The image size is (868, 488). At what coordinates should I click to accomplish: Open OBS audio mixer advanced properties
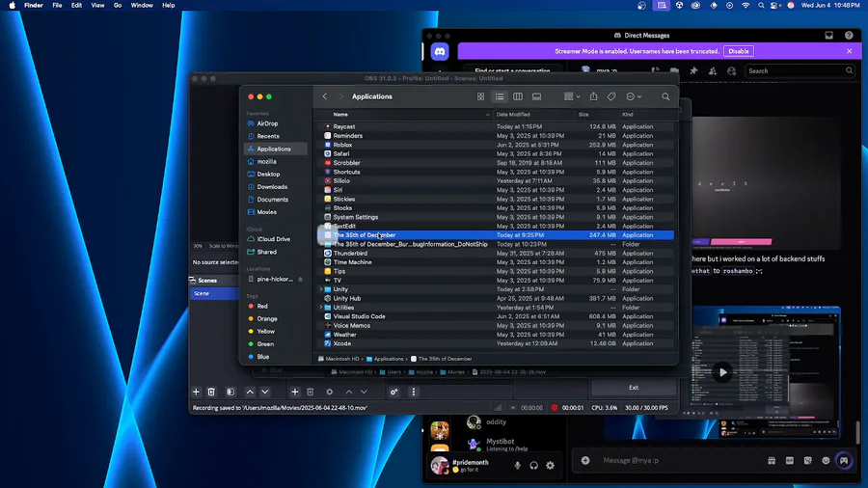[394, 392]
